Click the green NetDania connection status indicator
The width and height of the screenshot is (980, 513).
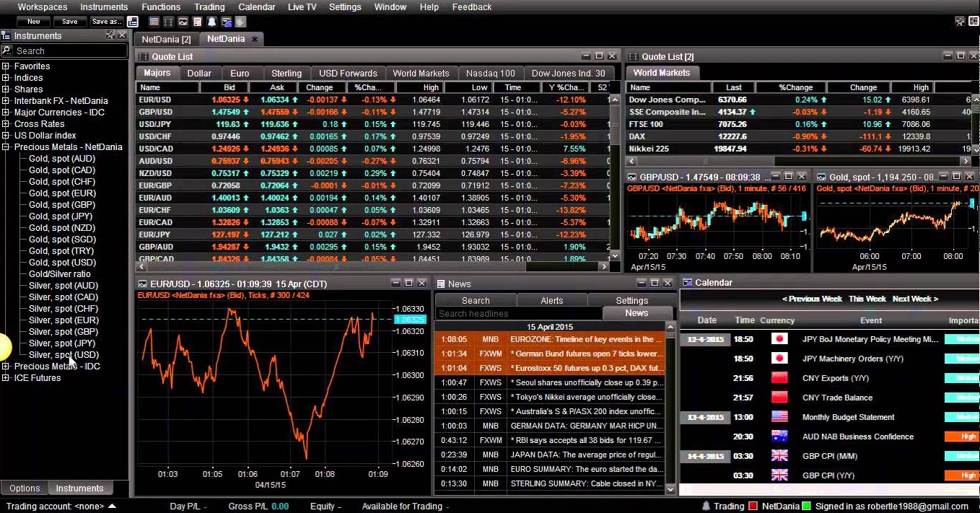[x=807, y=507]
